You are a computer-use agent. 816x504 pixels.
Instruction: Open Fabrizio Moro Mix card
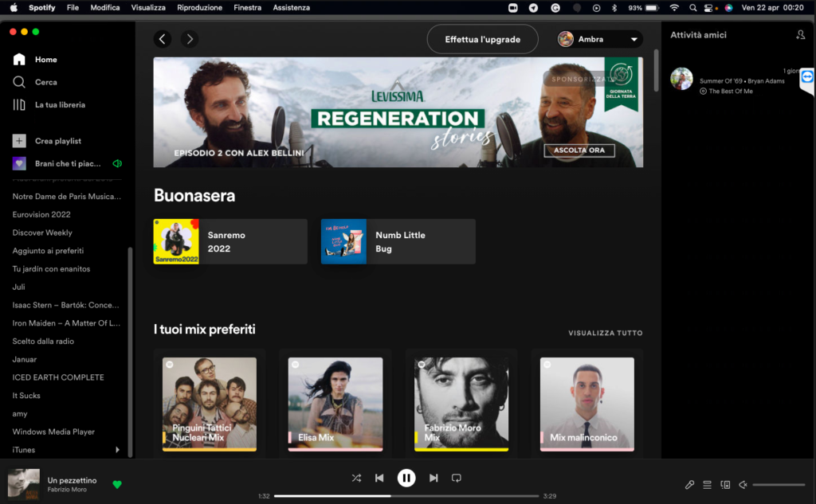pyautogui.click(x=461, y=404)
